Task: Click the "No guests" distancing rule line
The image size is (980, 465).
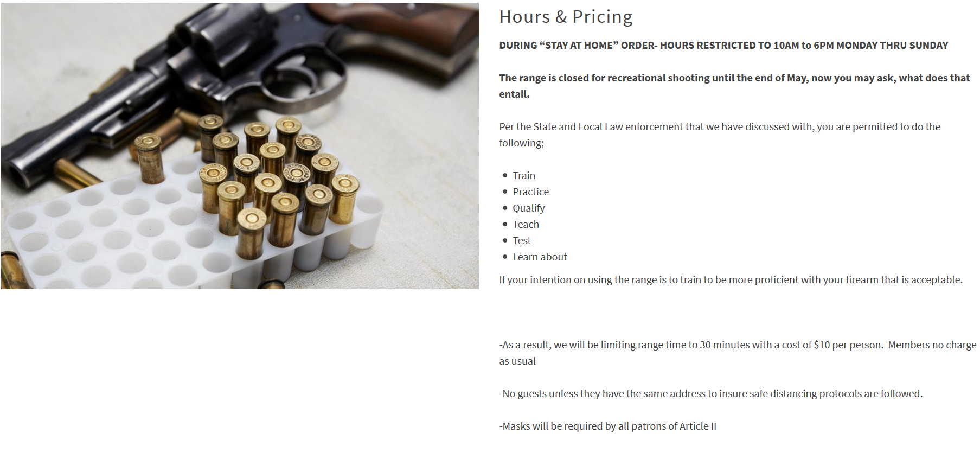Action: pos(710,394)
